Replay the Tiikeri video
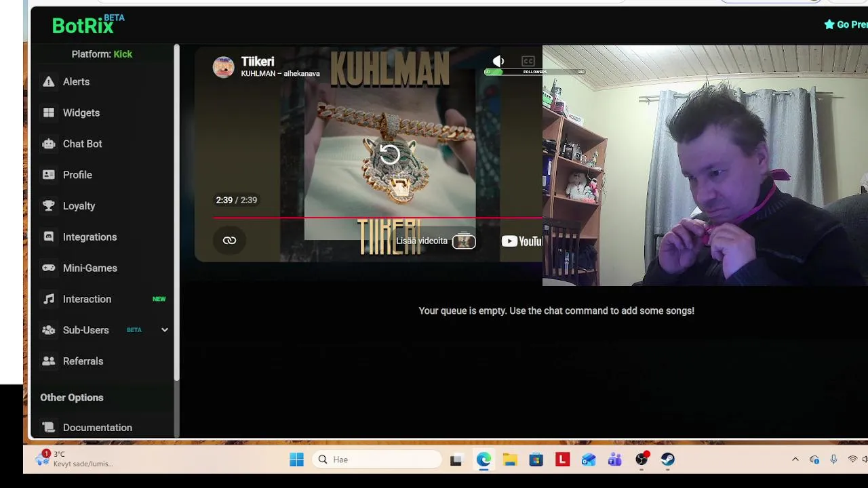 [x=389, y=154]
